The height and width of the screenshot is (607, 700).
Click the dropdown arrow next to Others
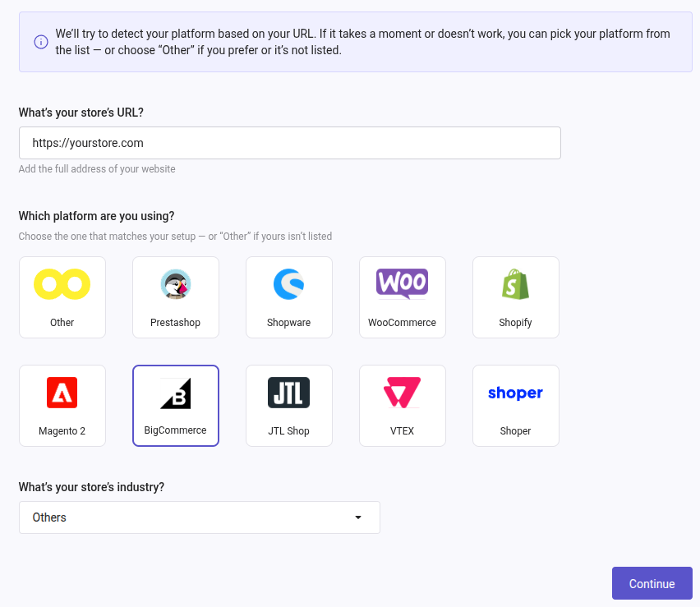point(357,517)
